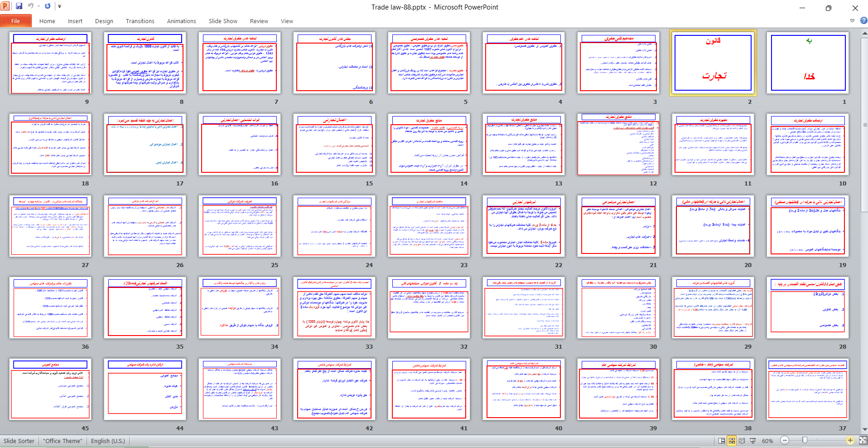This screenshot has height=448, width=868.
Task: Select slide 39 thumbnail
Action: point(618,390)
